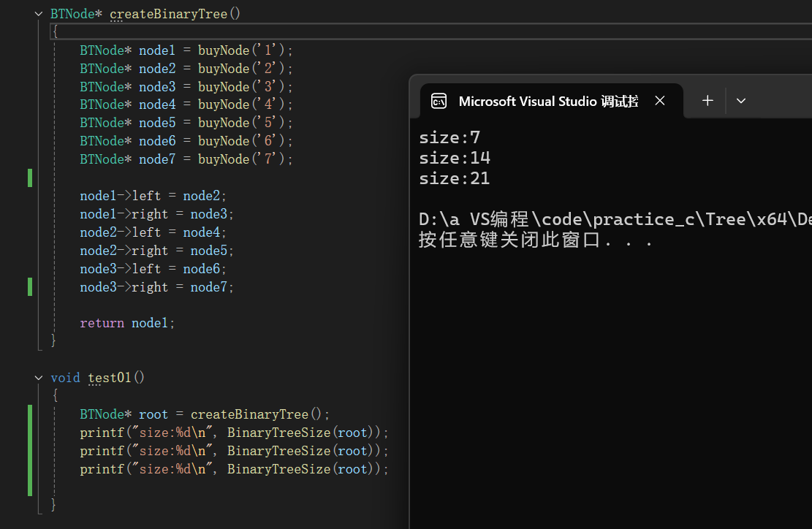Click the line node2->right = node5
812x529 pixels.
point(156,251)
